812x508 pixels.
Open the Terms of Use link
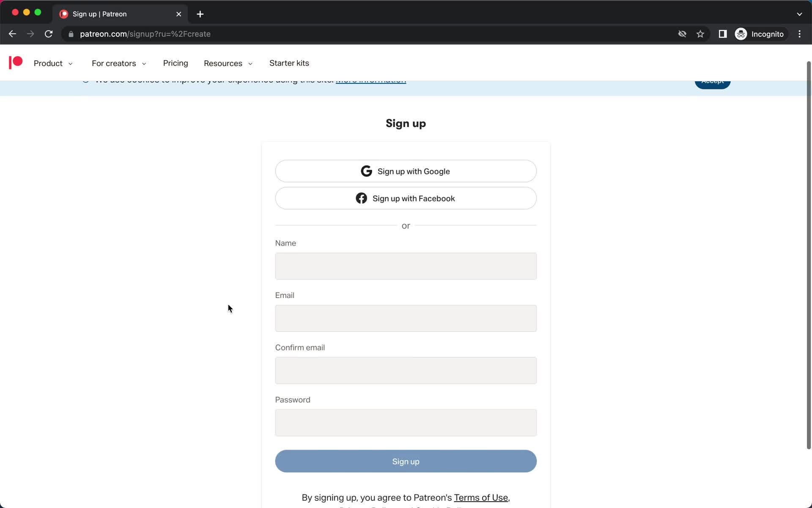point(481,497)
